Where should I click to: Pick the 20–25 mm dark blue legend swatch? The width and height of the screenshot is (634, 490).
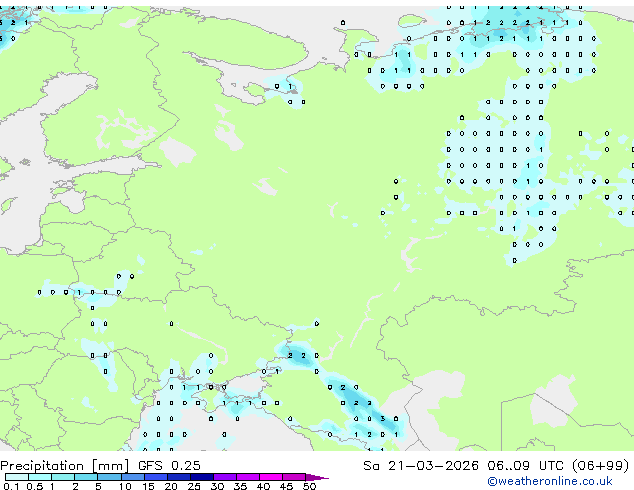point(179,477)
